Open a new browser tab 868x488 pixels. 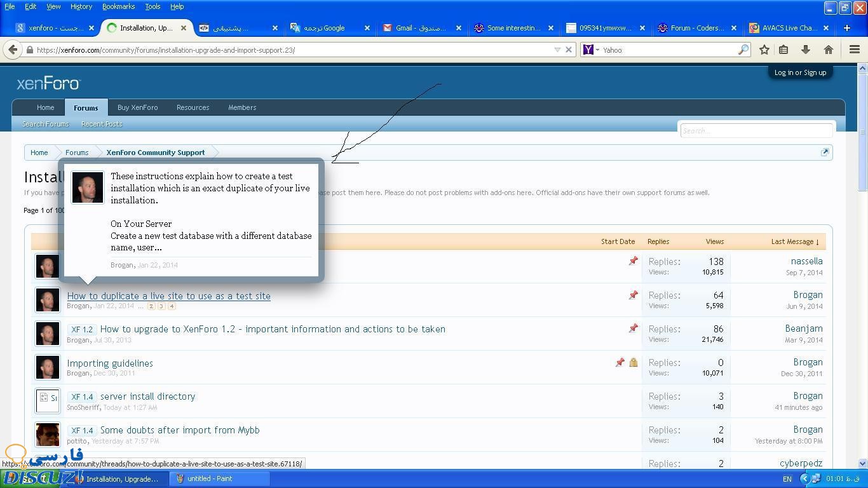tap(846, 28)
